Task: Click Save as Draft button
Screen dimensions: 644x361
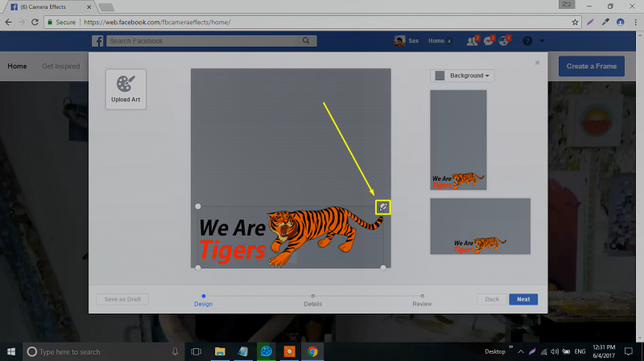Action: point(122,299)
